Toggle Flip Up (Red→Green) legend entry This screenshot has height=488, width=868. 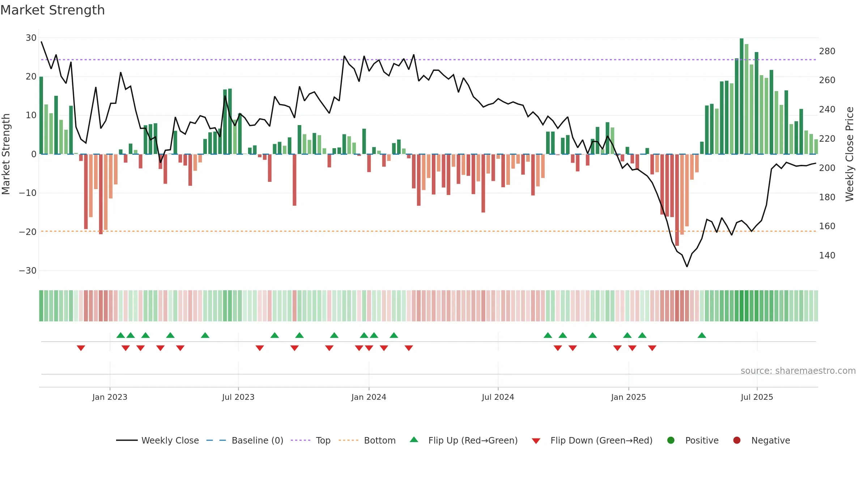[x=464, y=440]
